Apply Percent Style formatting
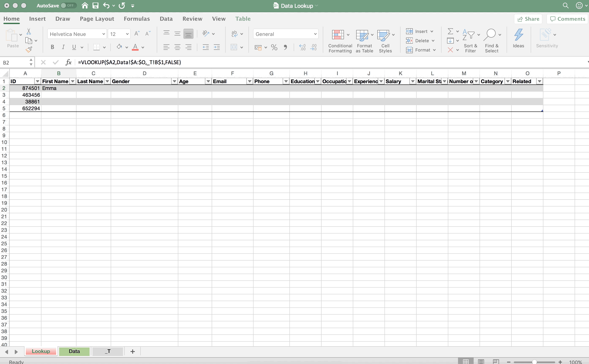This screenshot has height=364, width=589. coord(274,47)
